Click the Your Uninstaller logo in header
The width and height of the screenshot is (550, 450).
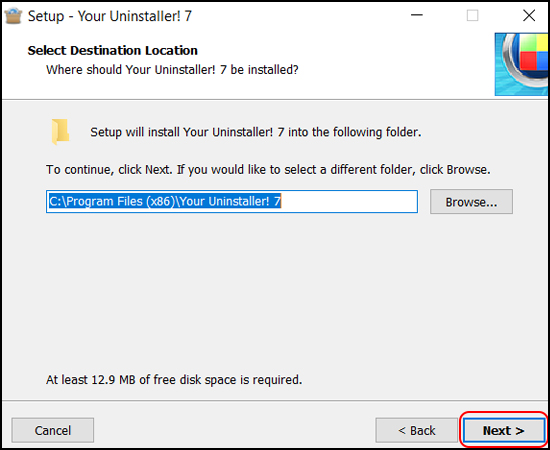(x=522, y=64)
